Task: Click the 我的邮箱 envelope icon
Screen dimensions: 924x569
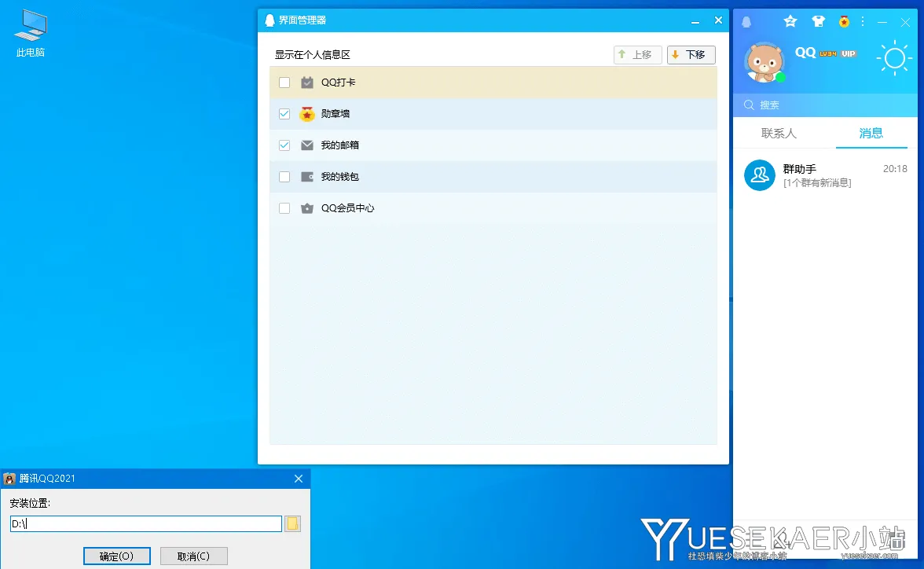Action: (306, 145)
